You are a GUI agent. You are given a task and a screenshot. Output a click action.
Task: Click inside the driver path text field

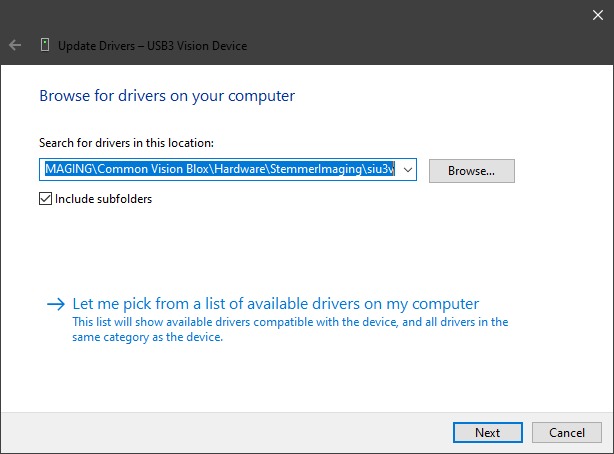point(220,170)
